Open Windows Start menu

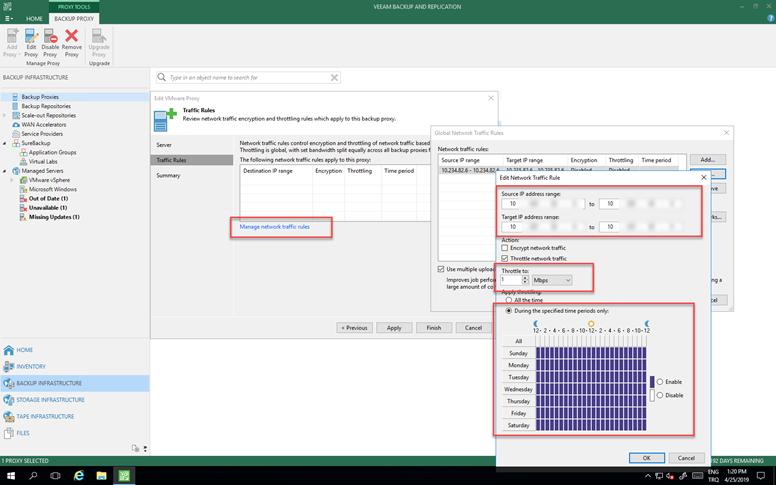point(11,476)
